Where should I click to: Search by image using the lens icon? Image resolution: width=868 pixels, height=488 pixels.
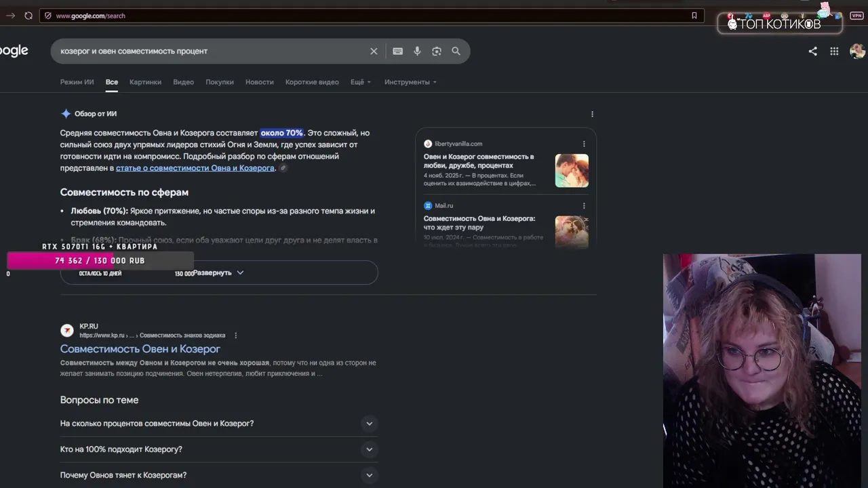pyautogui.click(x=437, y=51)
